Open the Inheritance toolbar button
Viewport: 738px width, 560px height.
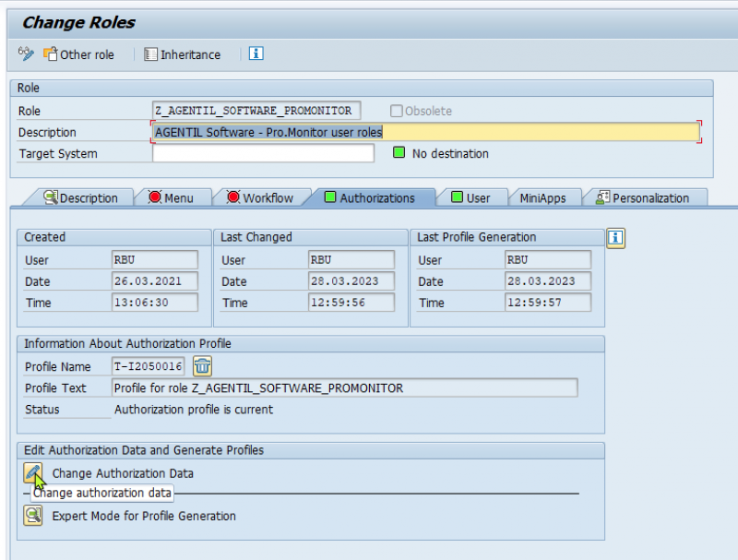(183, 54)
